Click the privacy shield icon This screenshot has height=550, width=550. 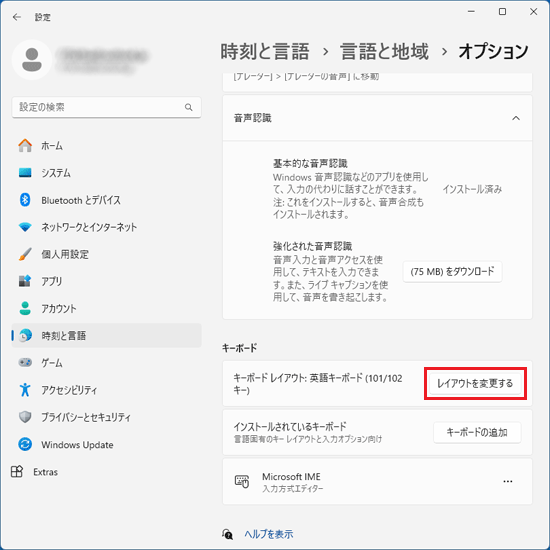tap(25, 417)
